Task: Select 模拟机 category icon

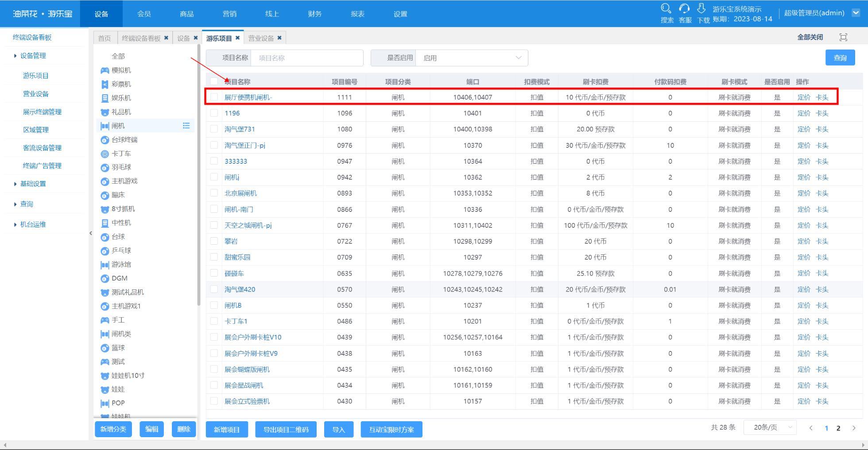Action: point(105,70)
